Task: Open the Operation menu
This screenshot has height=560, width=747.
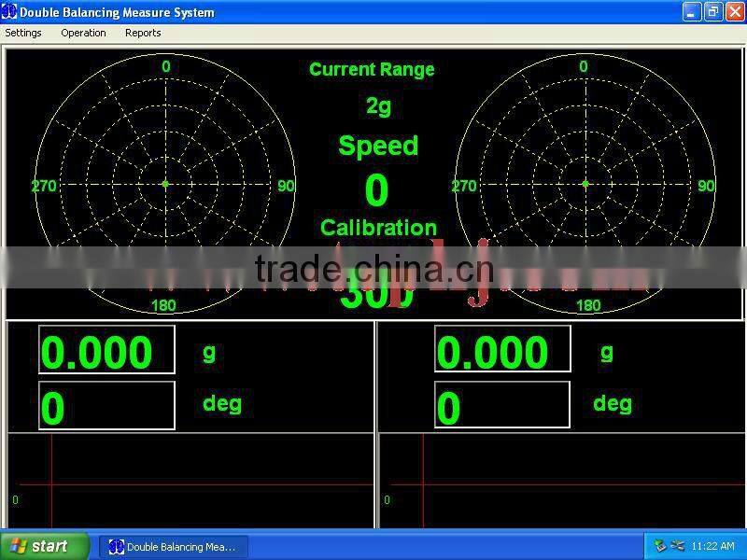Action: tap(83, 33)
